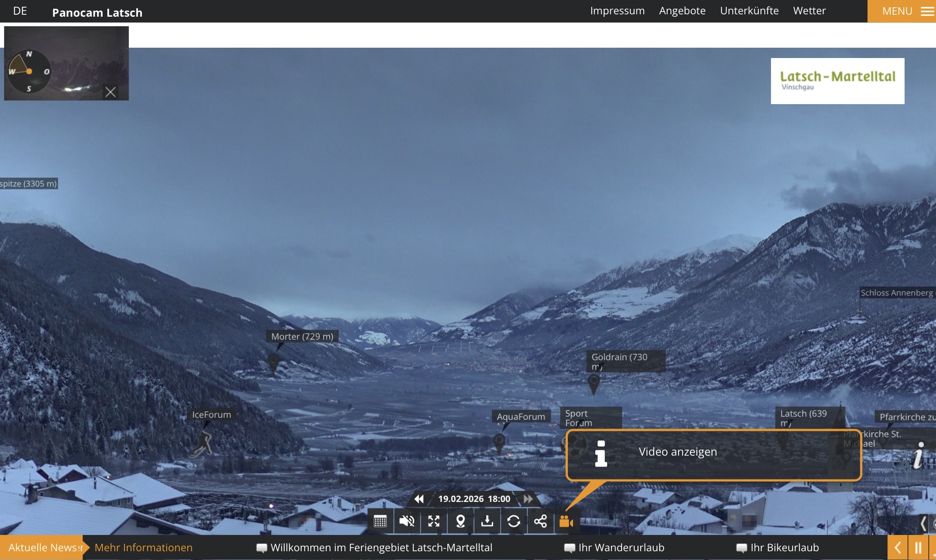
Task: Step back to the previous image time
Action: (419, 499)
